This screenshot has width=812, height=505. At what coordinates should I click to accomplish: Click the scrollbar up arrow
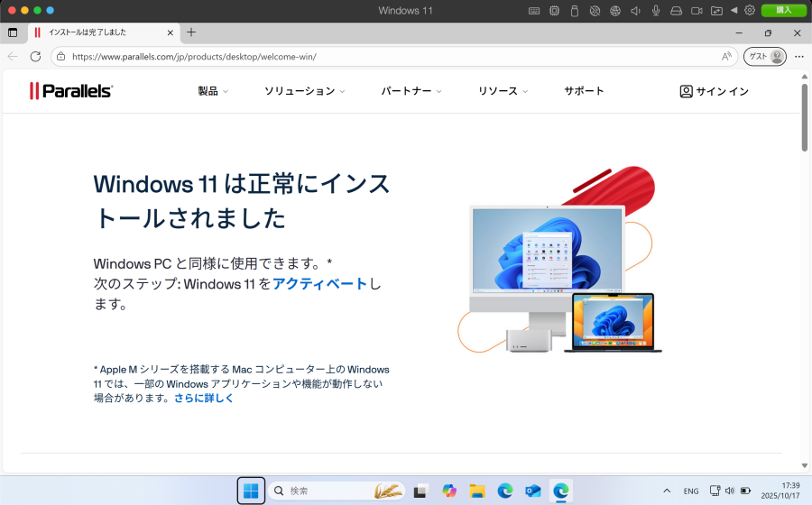804,77
